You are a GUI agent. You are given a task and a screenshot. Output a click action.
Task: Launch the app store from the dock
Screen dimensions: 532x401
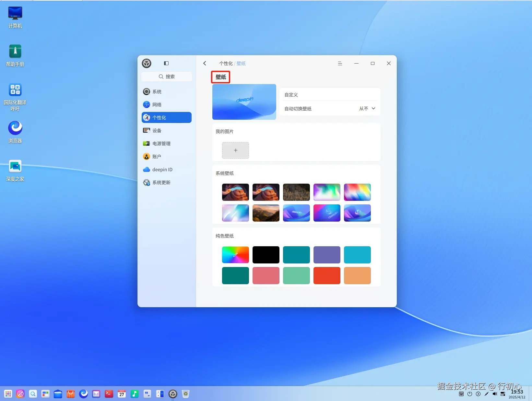(71, 394)
